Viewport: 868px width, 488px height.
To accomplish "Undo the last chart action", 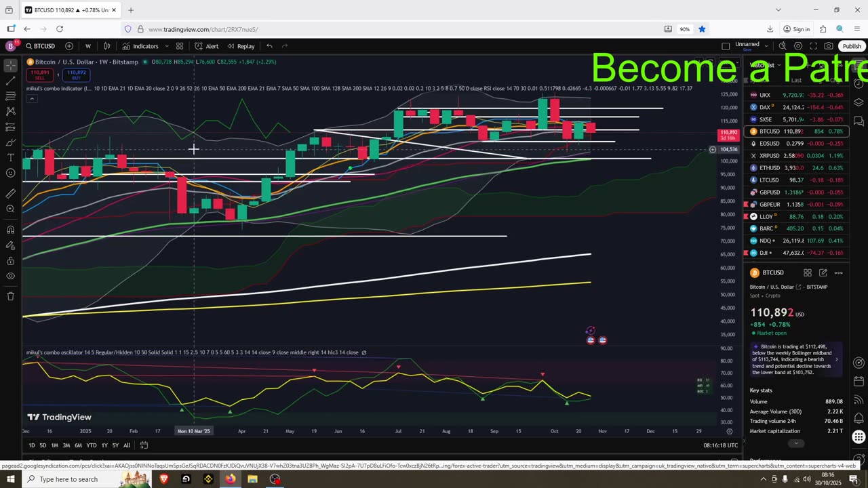I will 269,46.
